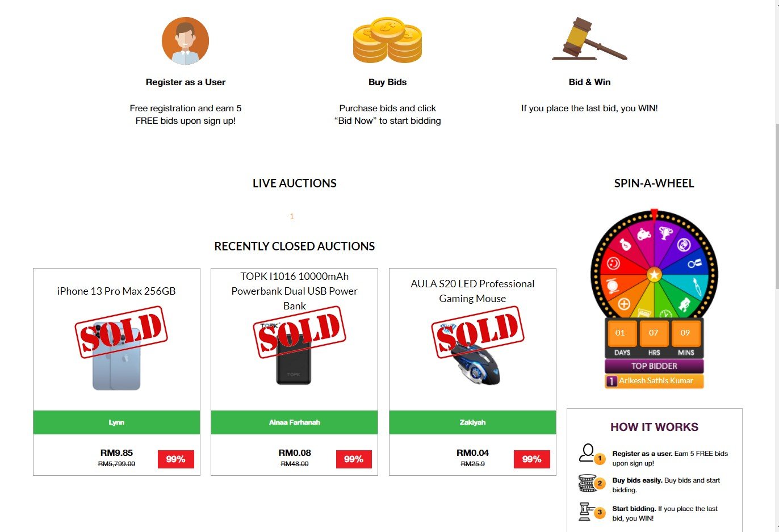Click the smiley face wheel segment
This screenshot has height=532, width=779.
point(613,263)
